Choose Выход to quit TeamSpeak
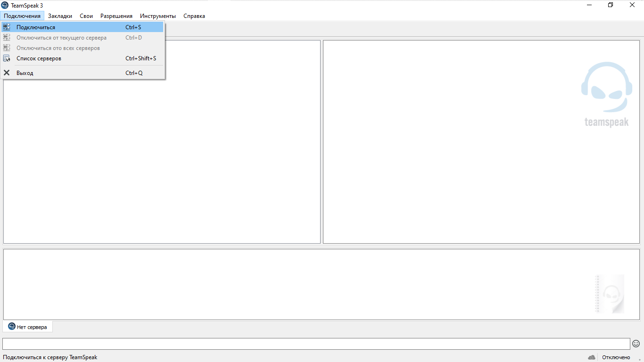The height and width of the screenshot is (362, 644). 83,73
